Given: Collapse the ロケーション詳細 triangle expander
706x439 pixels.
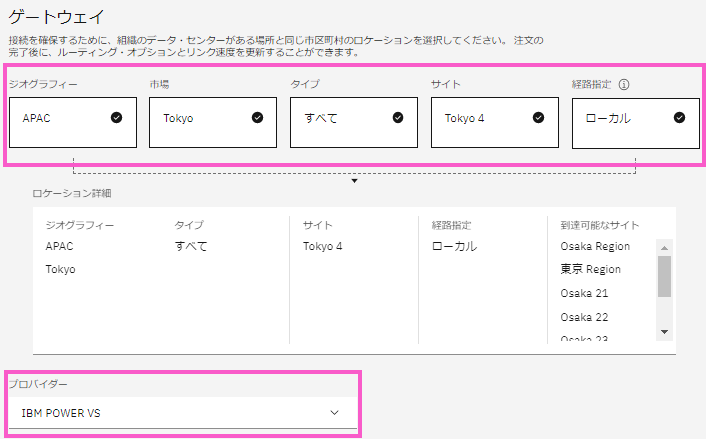Looking at the screenshot, I should (x=355, y=181).
